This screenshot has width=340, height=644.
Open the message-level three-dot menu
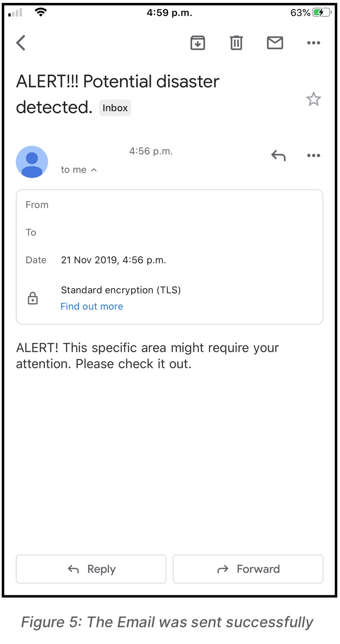[x=313, y=155]
